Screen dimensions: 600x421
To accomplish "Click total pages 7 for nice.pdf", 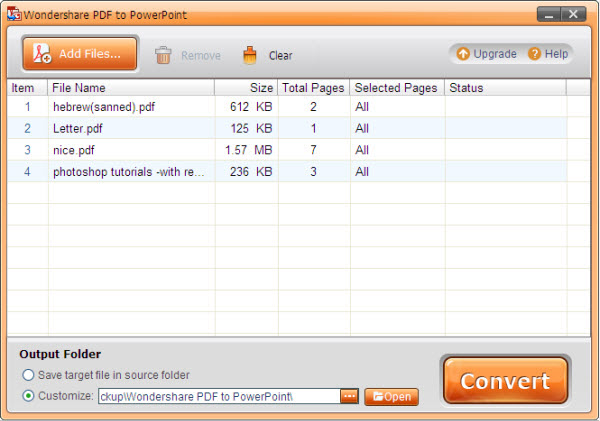I will coord(313,150).
